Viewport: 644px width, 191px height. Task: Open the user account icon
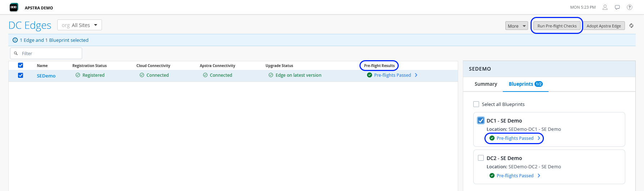605,7
